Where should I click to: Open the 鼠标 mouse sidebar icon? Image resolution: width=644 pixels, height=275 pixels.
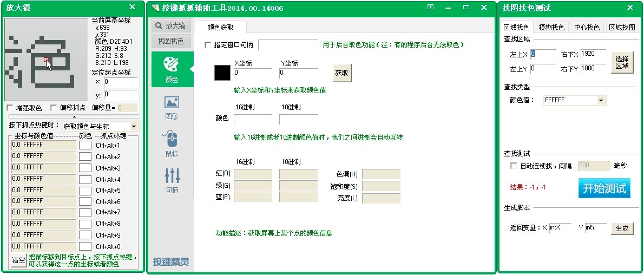tap(172, 143)
